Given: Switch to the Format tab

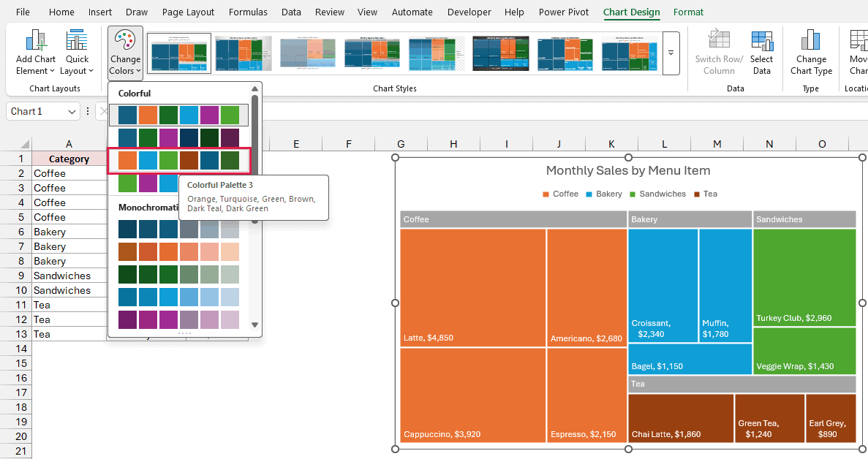Looking at the screenshot, I should (x=689, y=12).
